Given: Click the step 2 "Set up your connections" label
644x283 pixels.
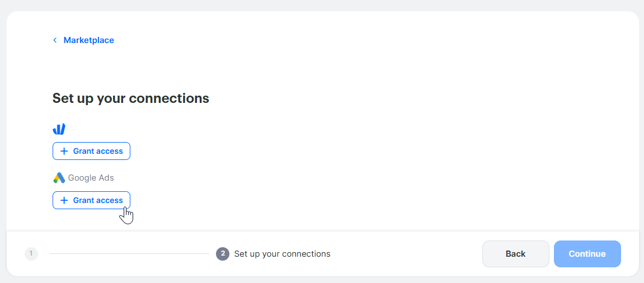Looking at the screenshot, I should pyautogui.click(x=282, y=254).
